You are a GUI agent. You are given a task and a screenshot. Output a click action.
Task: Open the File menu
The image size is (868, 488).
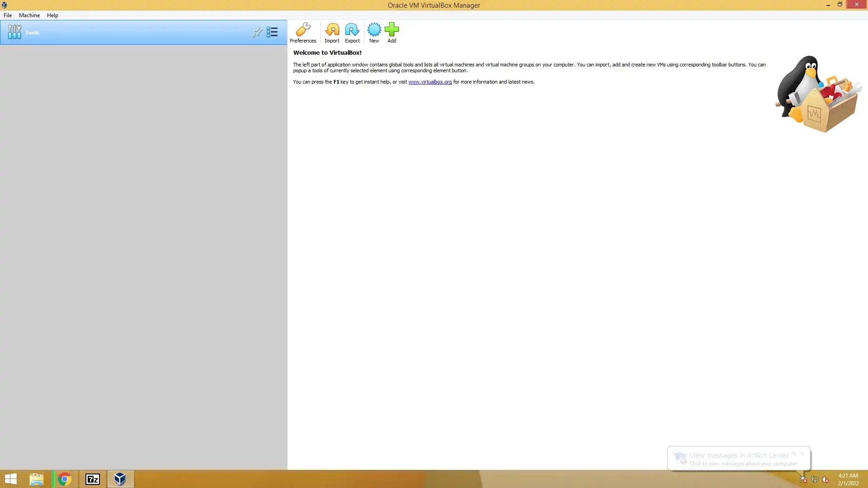(x=8, y=15)
